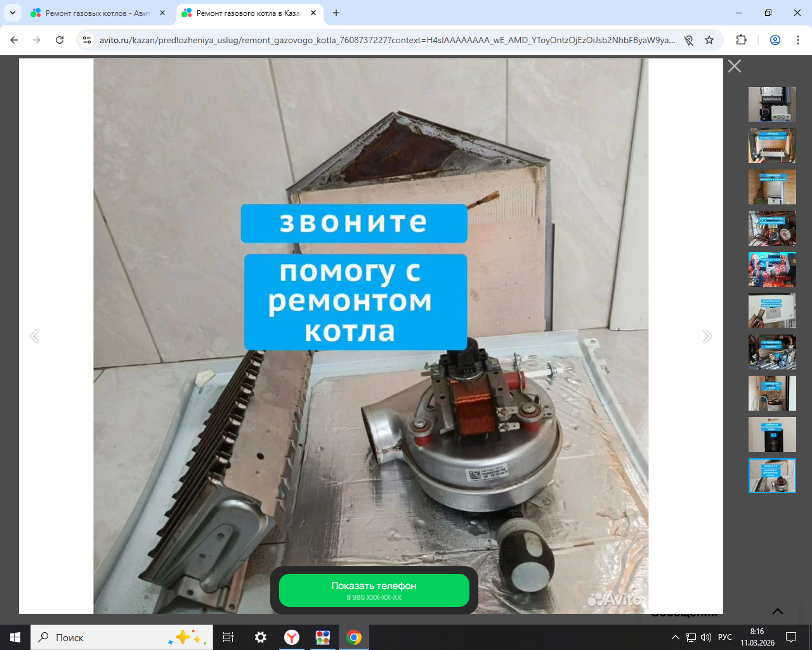Reload the page

[x=60, y=40]
